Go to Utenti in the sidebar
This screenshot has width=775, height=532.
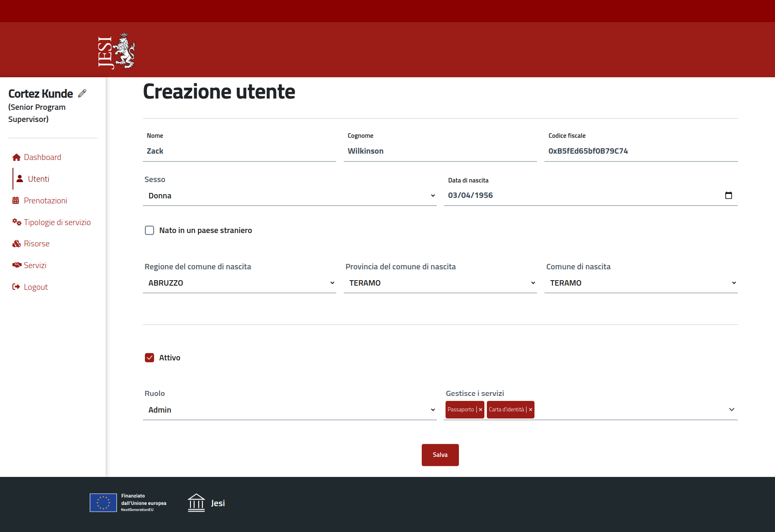click(38, 179)
